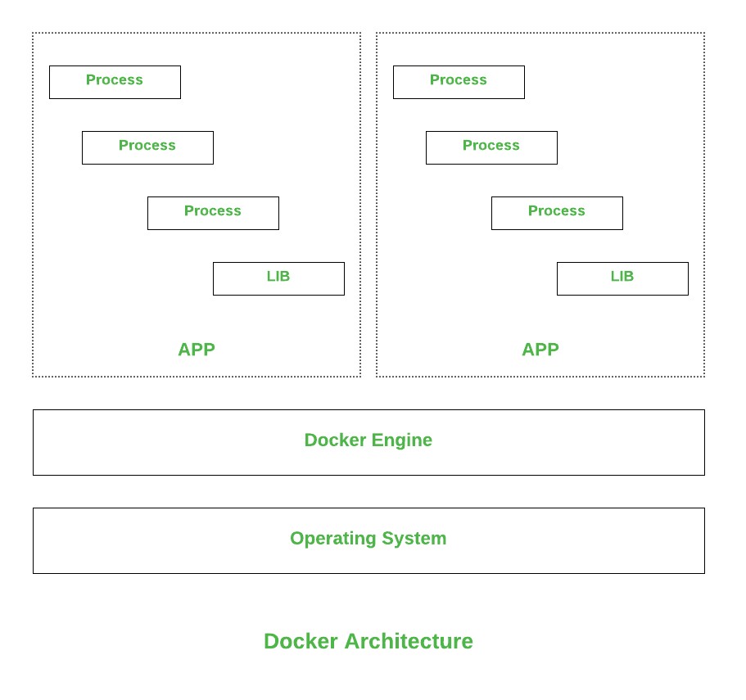This screenshot has width=746, height=700.
Task: Select the Docker Engine layer box
Action: tap(368, 443)
